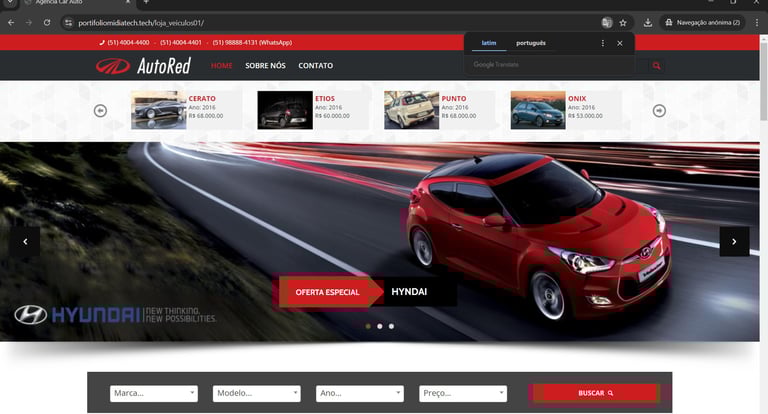Click the PUNTO title link
Viewport: 768px width, 414px height.
[454, 98]
